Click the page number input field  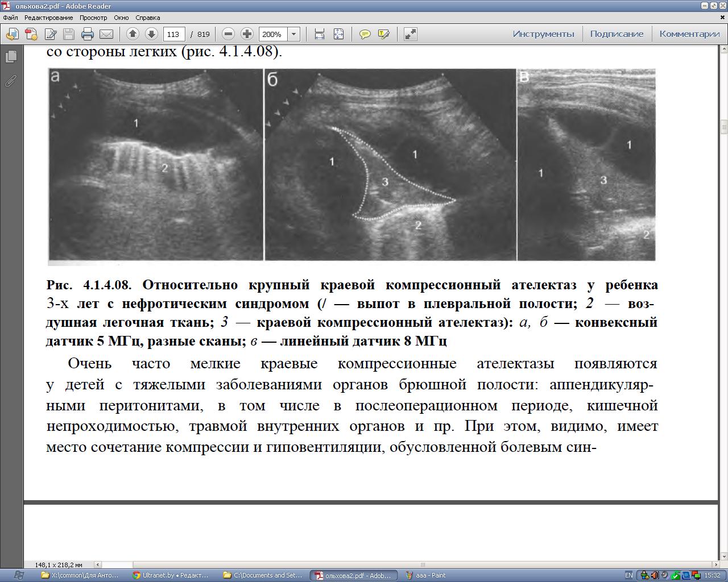[173, 34]
